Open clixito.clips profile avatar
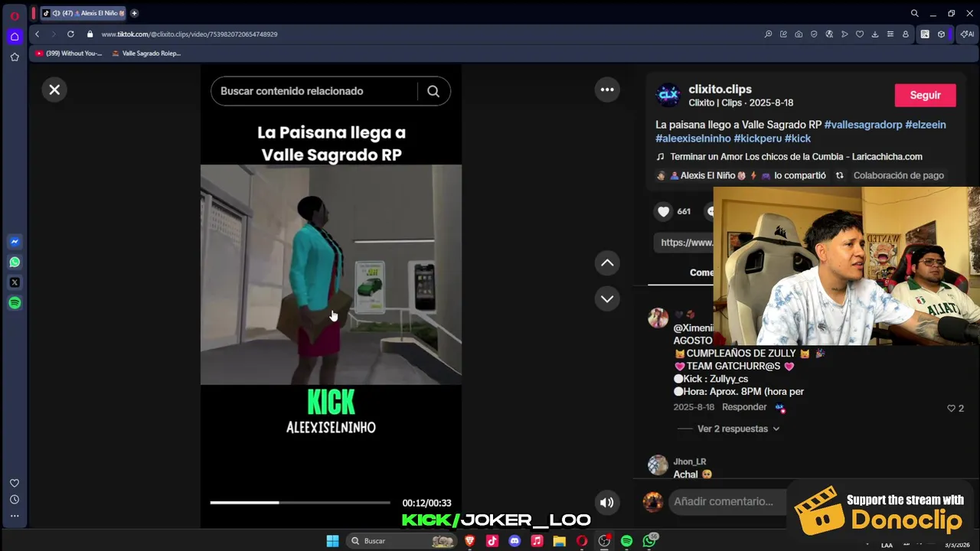 (668, 95)
